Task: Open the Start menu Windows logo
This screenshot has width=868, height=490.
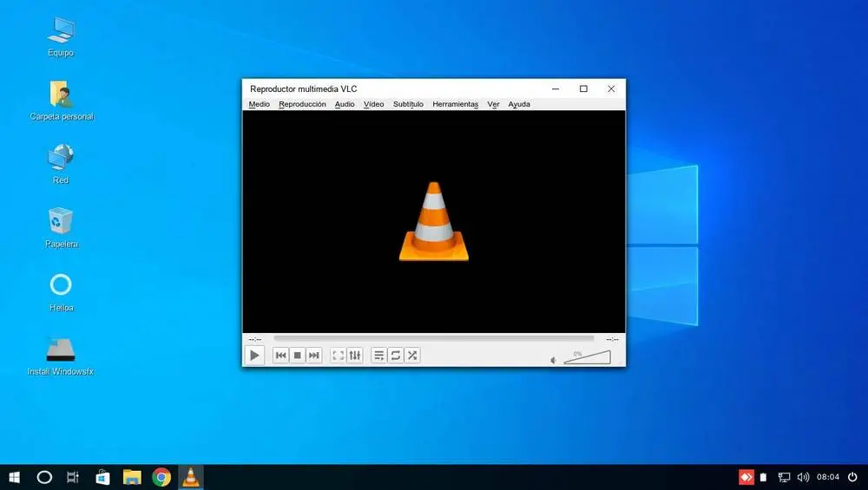Action: pyautogui.click(x=15, y=477)
